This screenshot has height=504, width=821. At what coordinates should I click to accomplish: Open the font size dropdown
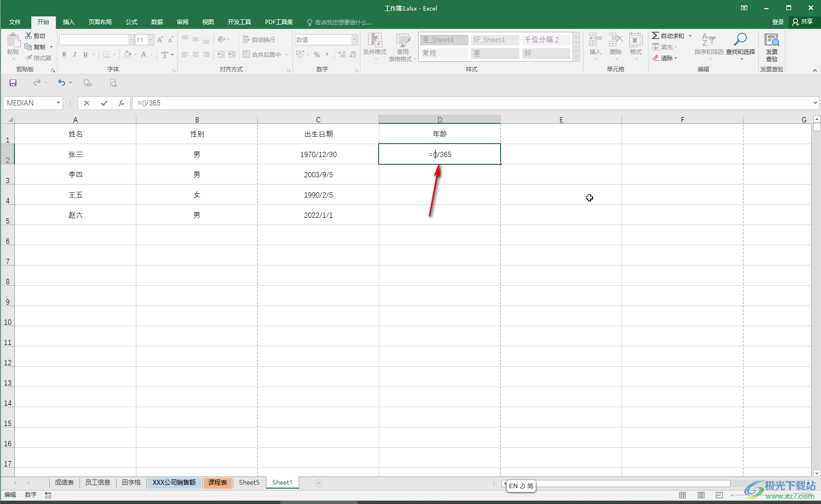151,40
